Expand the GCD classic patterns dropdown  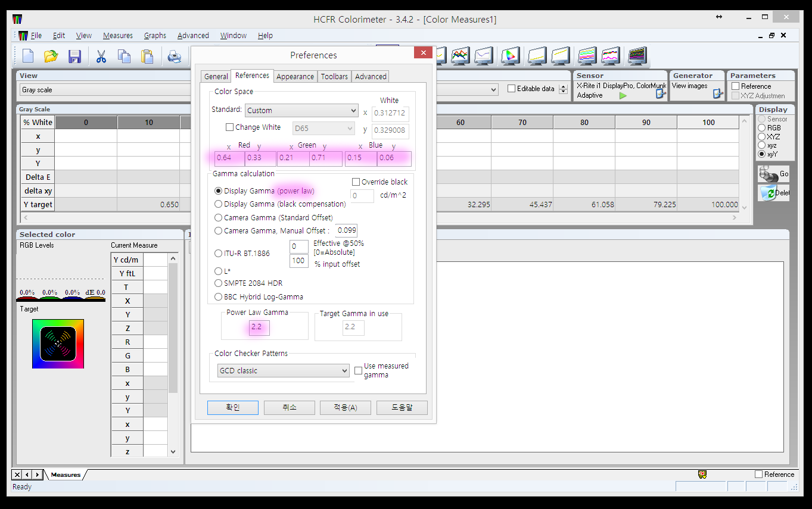tap(284, 370)
